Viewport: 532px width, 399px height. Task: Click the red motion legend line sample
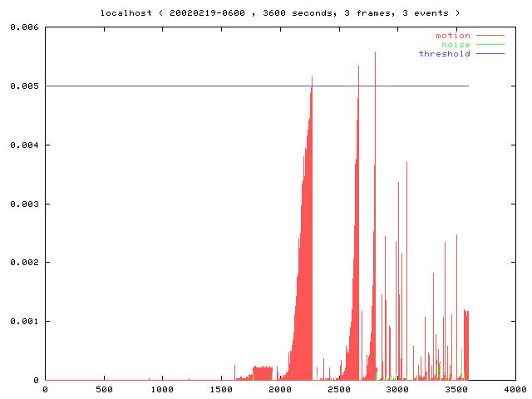tap(490, 36)
